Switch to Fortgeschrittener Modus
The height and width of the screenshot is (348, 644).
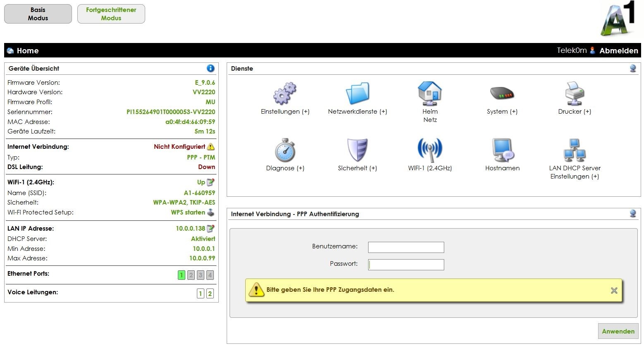[x=111, y=14]
